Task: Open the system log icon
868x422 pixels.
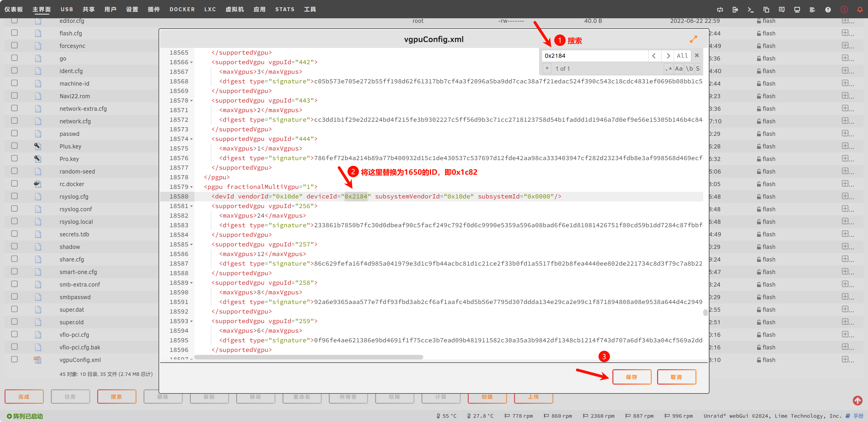Action: (x=812, y=9)
